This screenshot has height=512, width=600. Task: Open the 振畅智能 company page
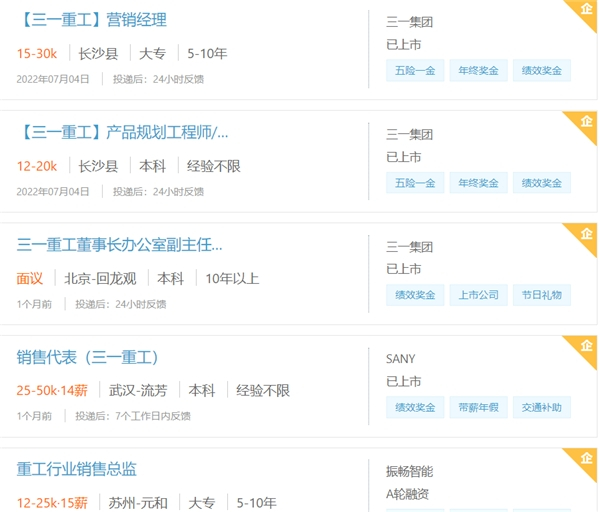click(409, 471)
